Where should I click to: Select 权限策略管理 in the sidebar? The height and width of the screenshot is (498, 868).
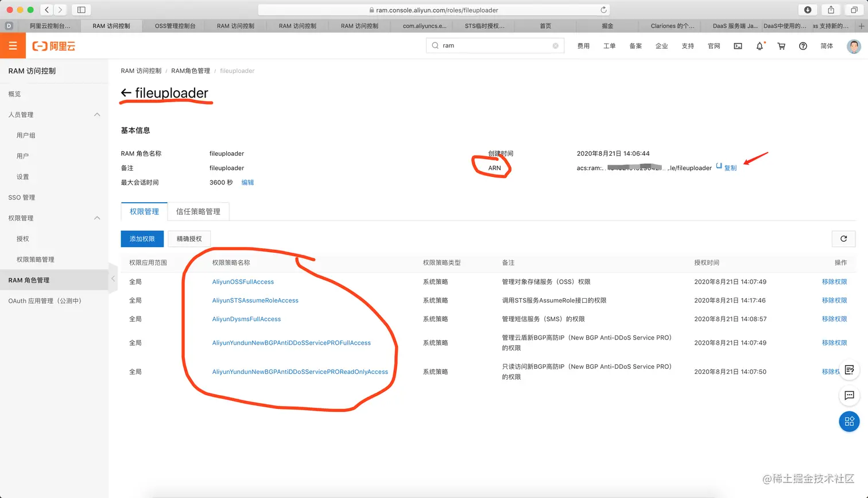pos(36,260)
